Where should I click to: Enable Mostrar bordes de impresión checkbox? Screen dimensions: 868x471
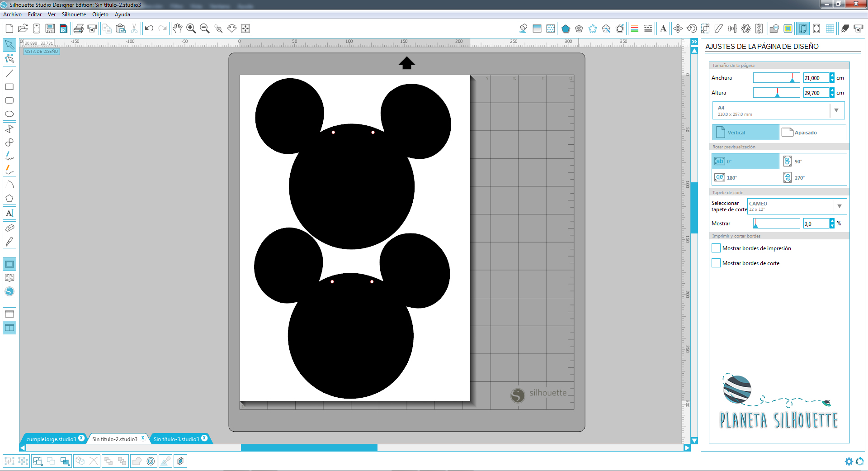716,248
